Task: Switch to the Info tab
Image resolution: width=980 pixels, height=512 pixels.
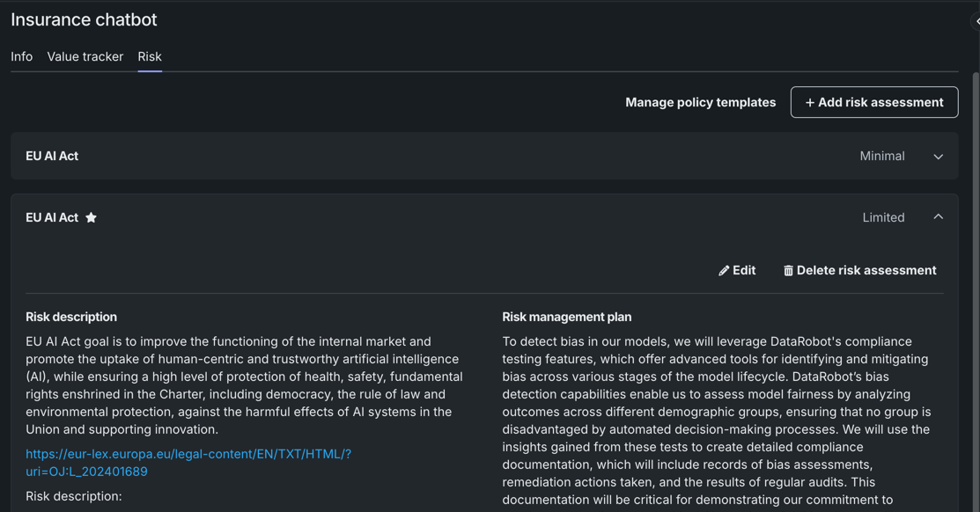Action: point(21,57)
